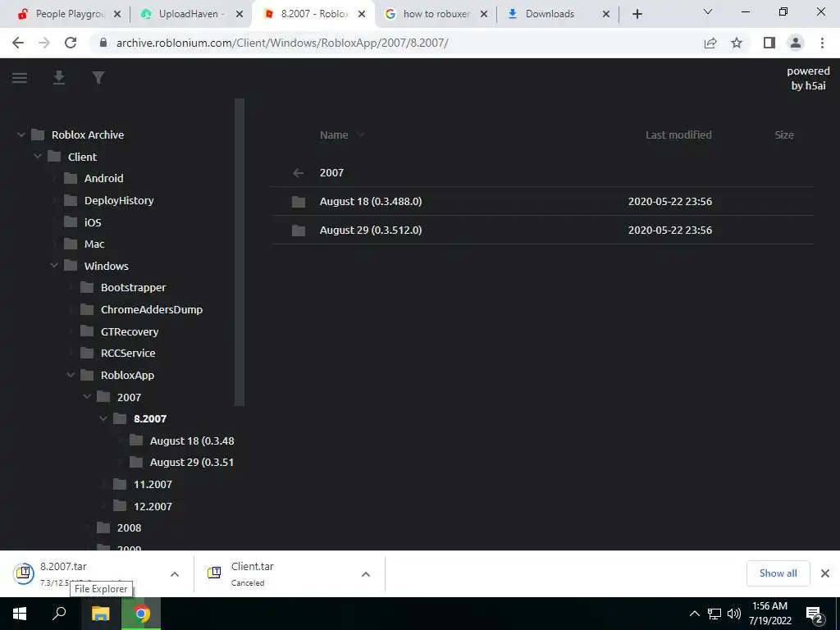Select Bootstrapper folder in tree
This screenshot has width=840, height=630.
(x=134, y=288)
